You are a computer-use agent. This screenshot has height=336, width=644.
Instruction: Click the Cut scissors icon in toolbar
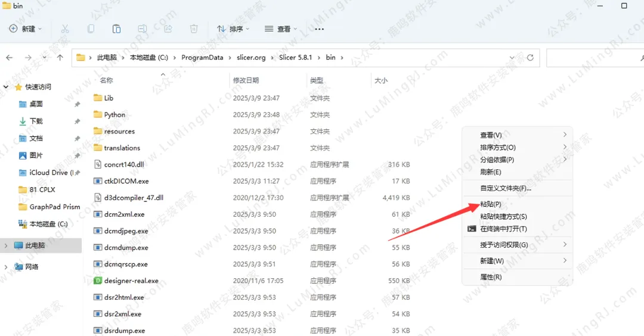coord(65,29)
